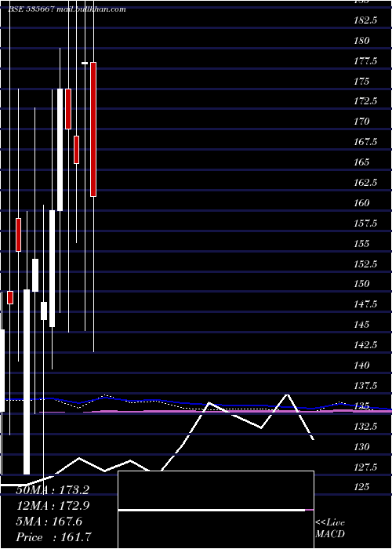Click the 130 price axis label
392x549 pixels.
[x=361, y=447]
